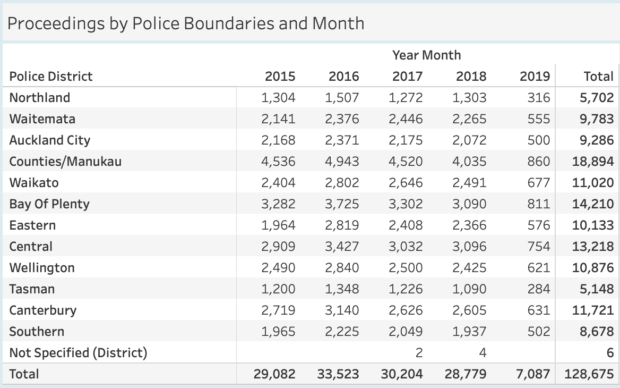Viewport: 620px width, 388px height.
Task: Select the grand total cell 128,675
Action: [x=589, y=374]
